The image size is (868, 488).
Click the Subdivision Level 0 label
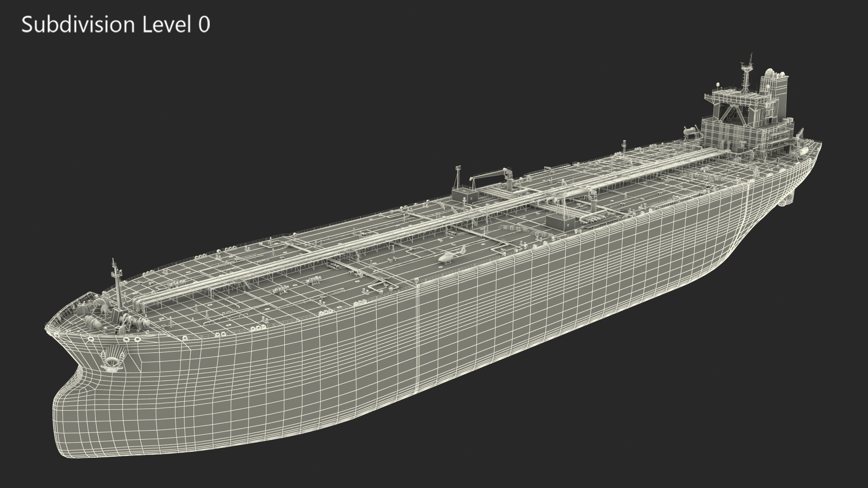pos(116,25)
